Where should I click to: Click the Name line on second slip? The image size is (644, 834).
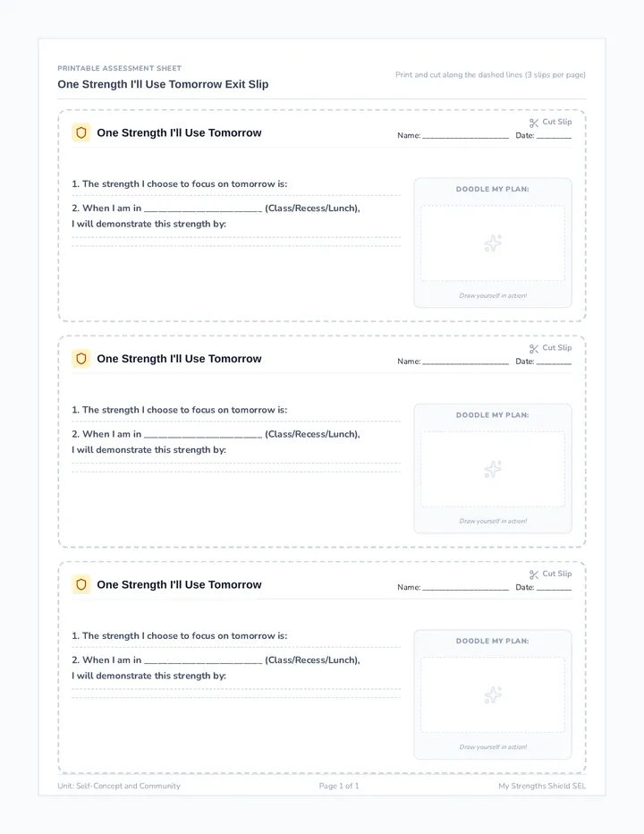(465, 362)
